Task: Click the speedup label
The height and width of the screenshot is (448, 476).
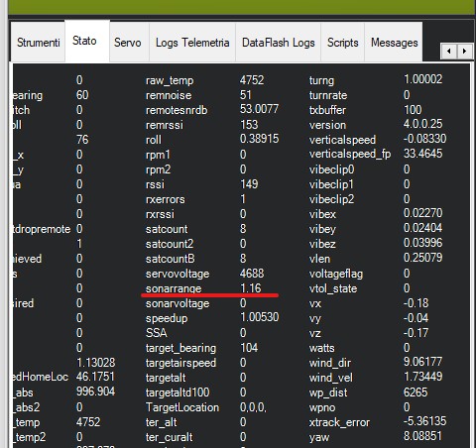Action: point(167,318)
